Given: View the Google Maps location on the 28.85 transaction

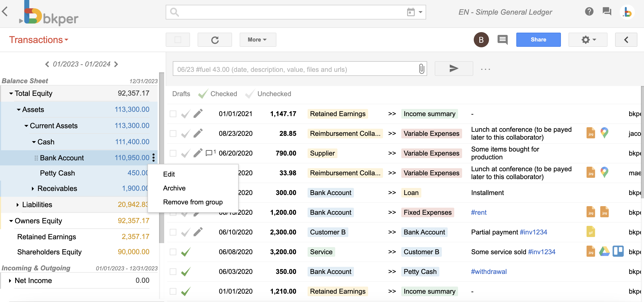Looking at the screenshot, I should (x=604, y=133).
